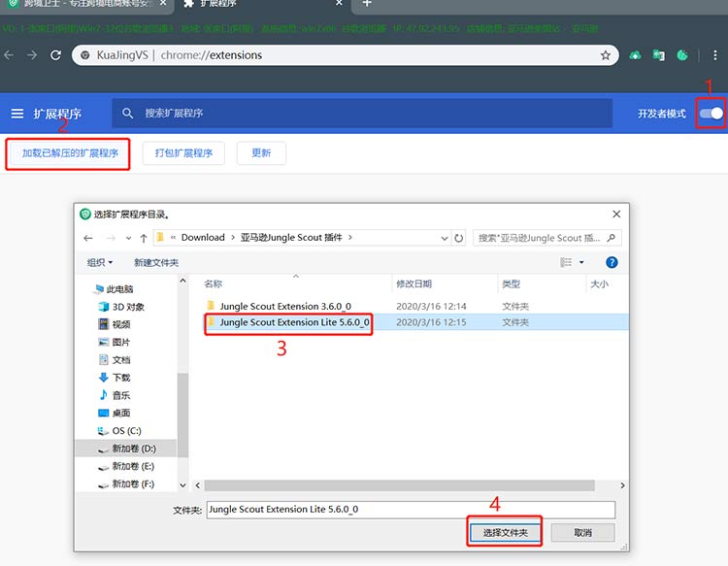Viewport: 728px width, 566px height.
Task: Close the extensions tab
Action: [x=340, y=3]
